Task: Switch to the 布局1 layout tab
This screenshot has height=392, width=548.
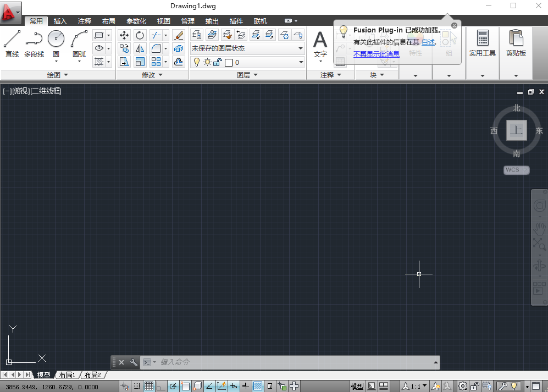Action: point(67,374)
